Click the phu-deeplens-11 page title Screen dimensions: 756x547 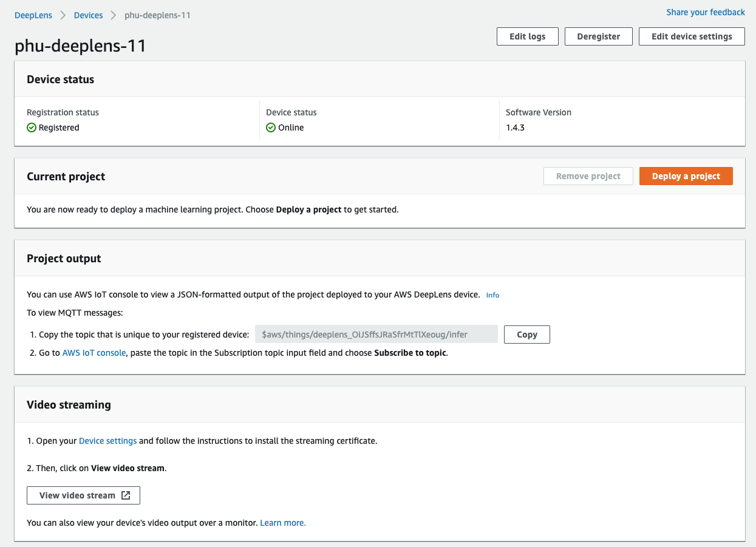tap(80, 46)
